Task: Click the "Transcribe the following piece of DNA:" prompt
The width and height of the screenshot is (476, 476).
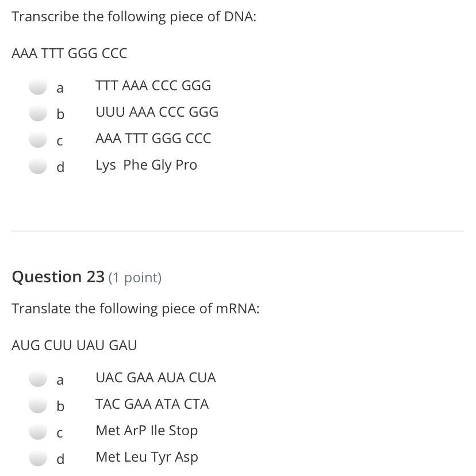Action: coord(134,17)
